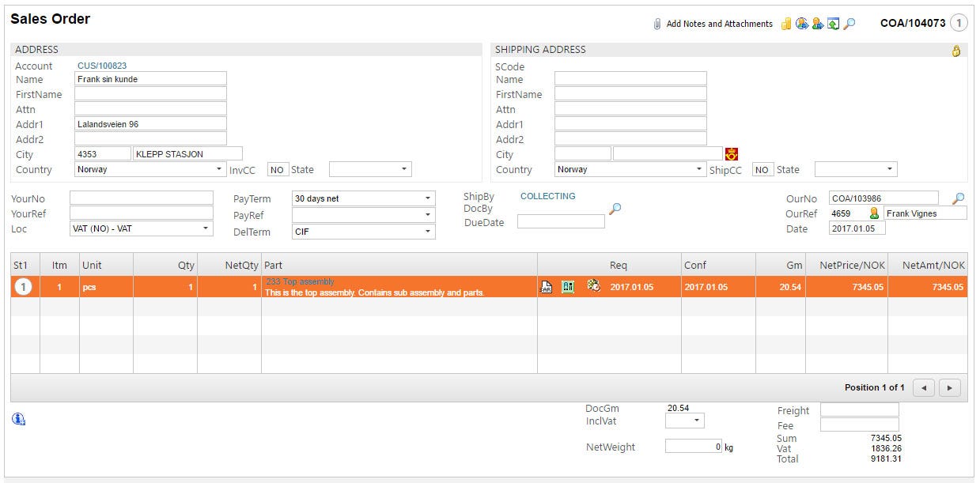980x483 pixels.
Task: Open the empty PayRef dropdown
Action: (364, 215)
